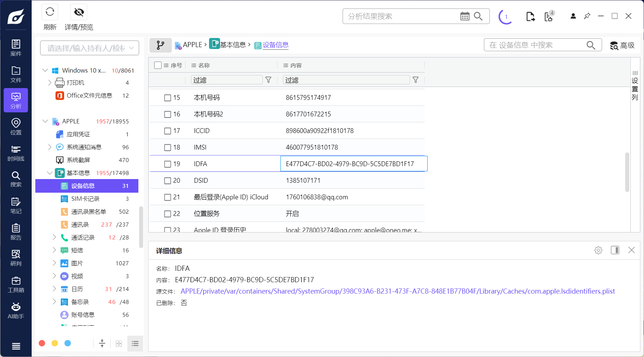This screenshot has height=357, width=644.
Task: Check the row 16 本机号码2 checkbox
Action: (x=167, y=114)
